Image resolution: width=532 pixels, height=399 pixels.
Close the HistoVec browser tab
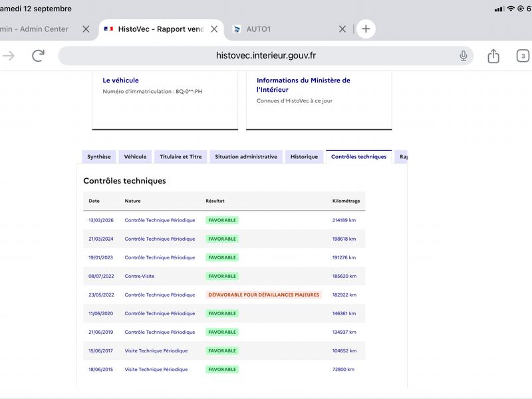click(214, 29)
